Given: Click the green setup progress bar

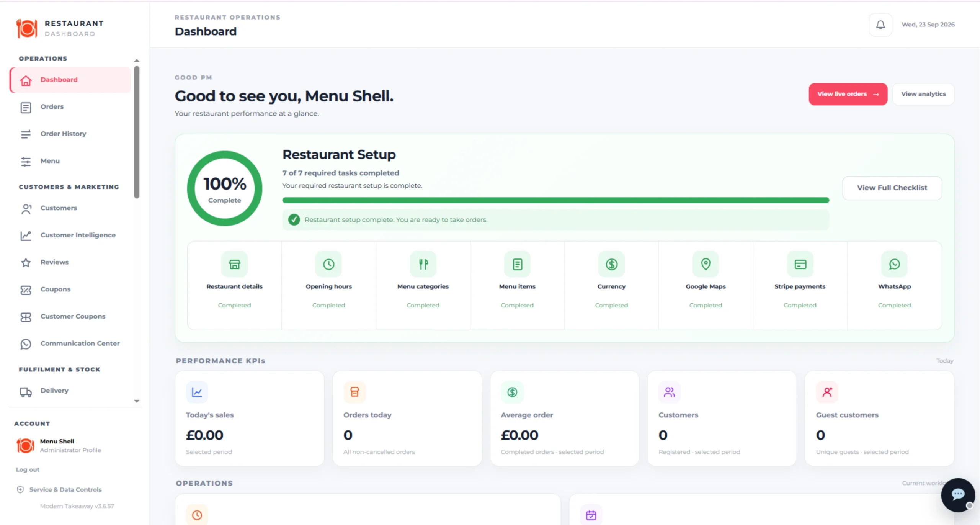Looking at the screenshot, I should 555,200.
